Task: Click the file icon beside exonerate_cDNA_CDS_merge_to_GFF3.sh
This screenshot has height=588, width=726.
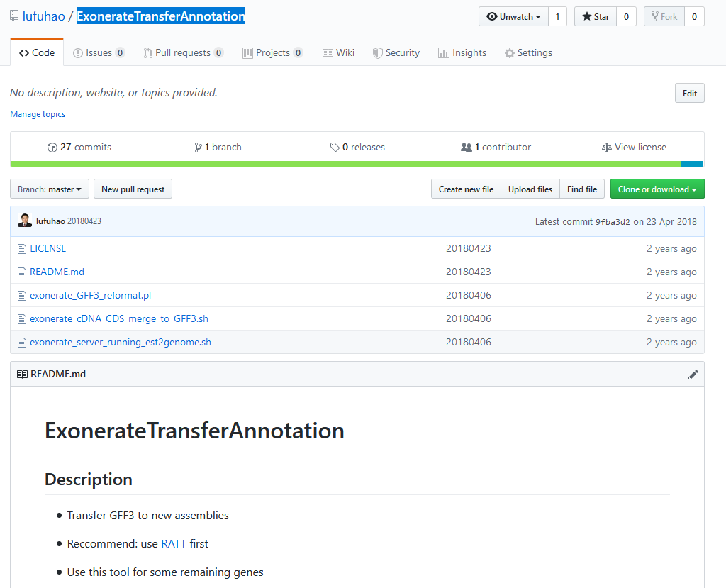Action: 22,319
